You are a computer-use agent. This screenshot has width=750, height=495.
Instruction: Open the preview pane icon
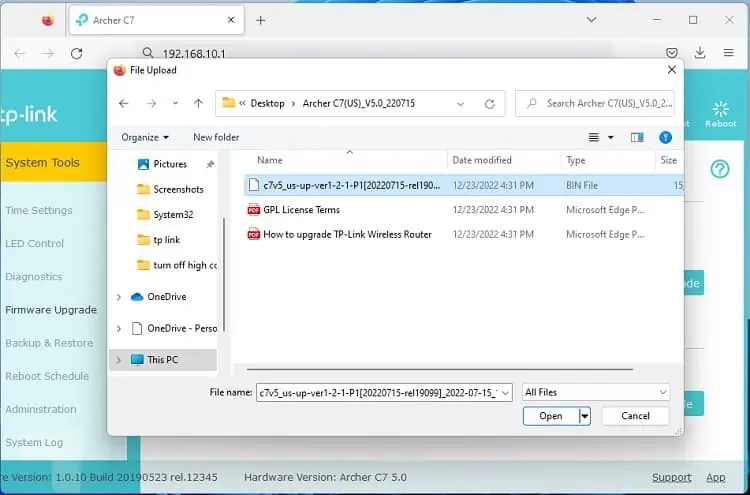[x=637, y=137]
